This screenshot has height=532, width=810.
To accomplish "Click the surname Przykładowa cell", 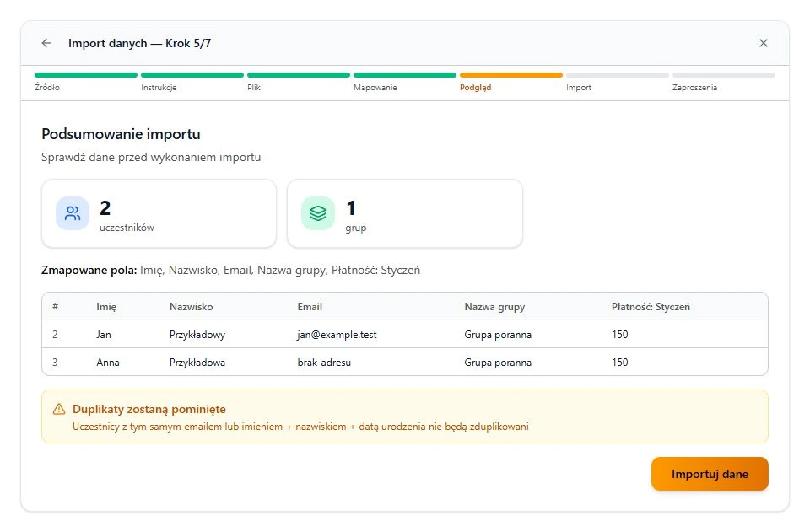I will tap(197, 363).
